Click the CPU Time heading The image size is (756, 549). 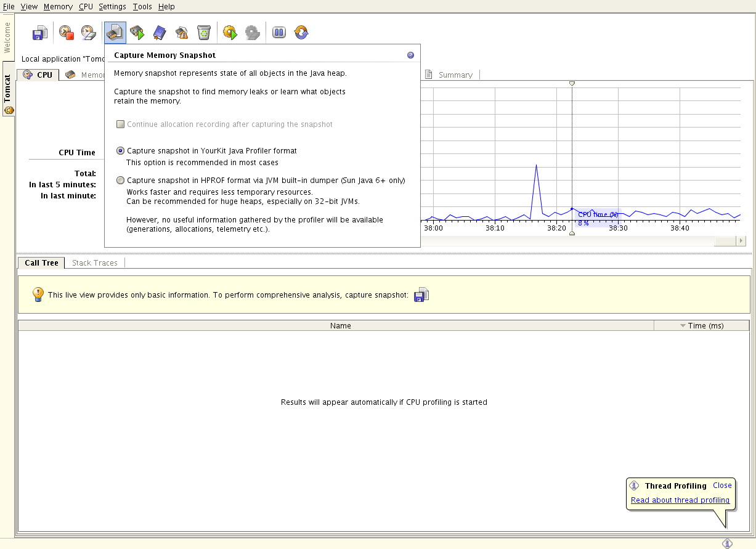pos(77,153)
